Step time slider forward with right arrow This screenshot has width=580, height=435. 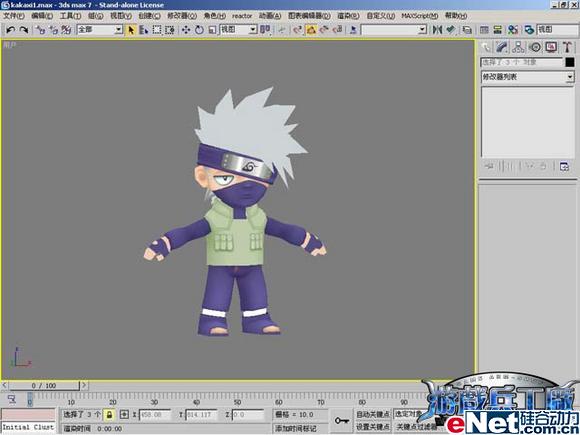pyautogui.click(x=84, y=385)
